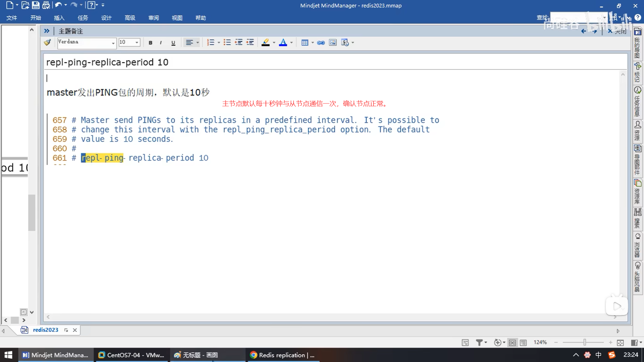Insert a numbered list
The width and height of the screenshot is (644, 362).
point(210,43)
